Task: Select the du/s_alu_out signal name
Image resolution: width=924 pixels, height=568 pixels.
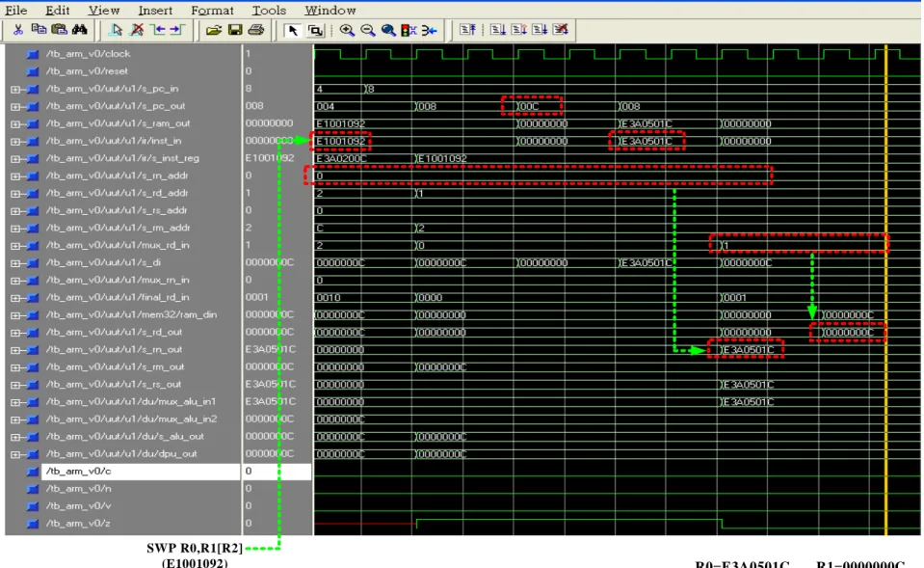Action: point(125,437)
